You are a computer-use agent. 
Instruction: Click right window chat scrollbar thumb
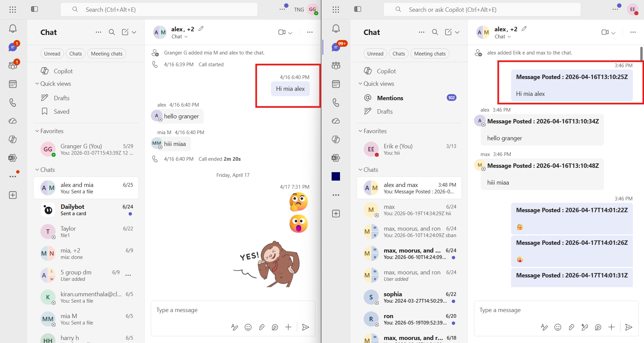641,54
